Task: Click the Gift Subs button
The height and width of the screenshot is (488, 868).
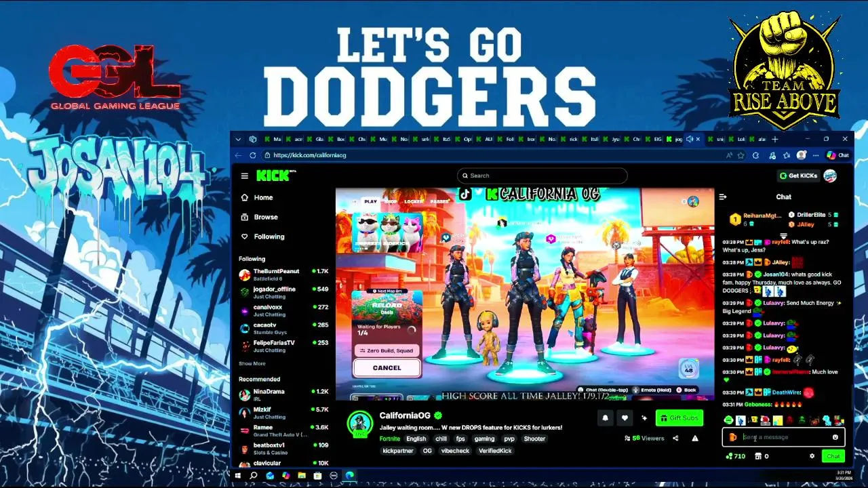Action: pos(679,418)
